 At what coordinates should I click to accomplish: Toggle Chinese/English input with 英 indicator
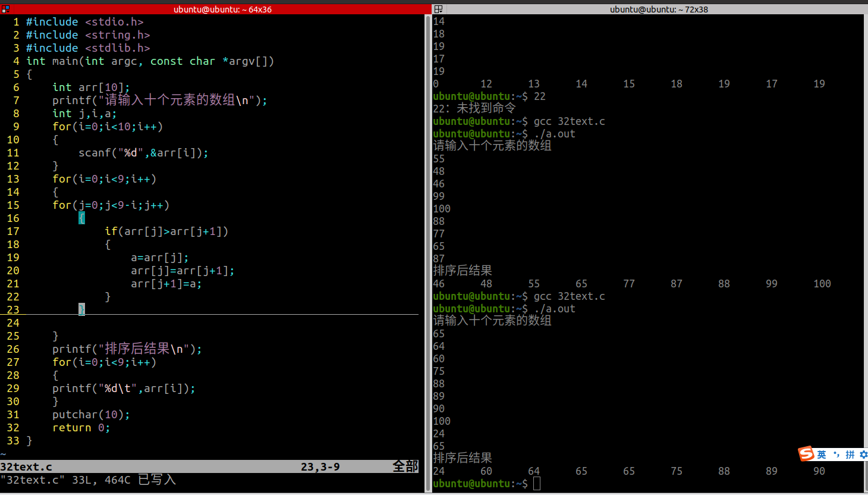(x=823, y=455)
